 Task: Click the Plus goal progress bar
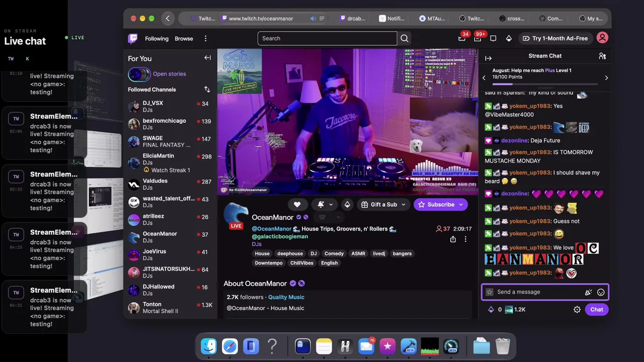click(x=545, y=84)
